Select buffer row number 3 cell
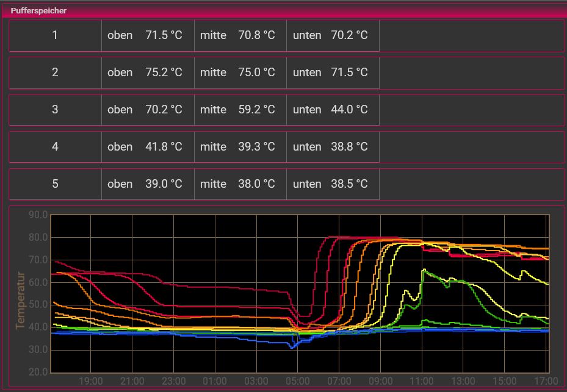Image resolution: width=567 pixels, height=392 pixels. pyautogui.click(x=55, y=110)
